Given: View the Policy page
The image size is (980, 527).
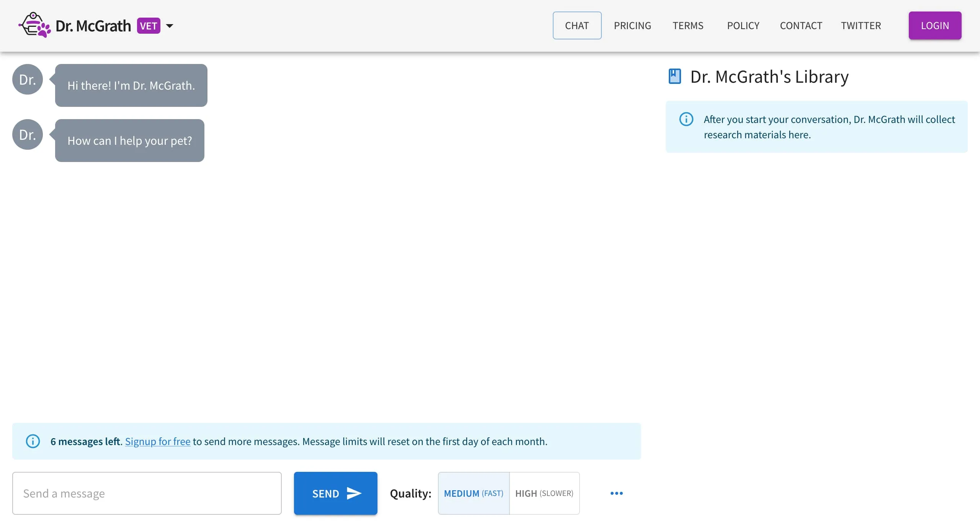Looking at the screenshot, I should [743, 26].
